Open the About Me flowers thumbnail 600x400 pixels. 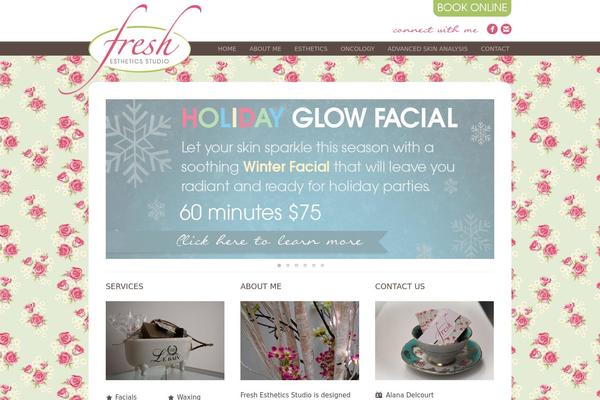tap(300, 340)
